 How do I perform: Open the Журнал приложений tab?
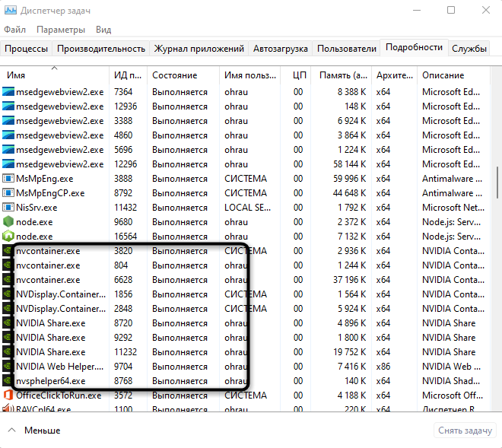199,49
